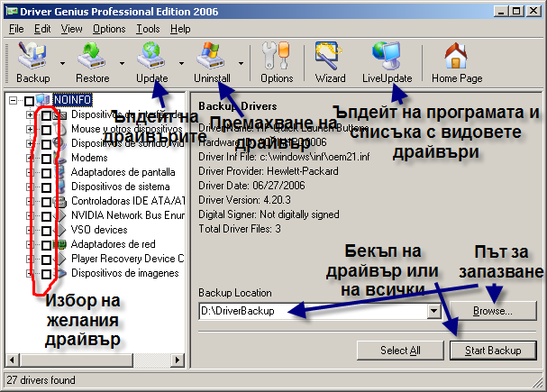Check the Adaptadores de pantalla checkbox
The height and width of the screenshot is (392, 547).
pos(46,173)
